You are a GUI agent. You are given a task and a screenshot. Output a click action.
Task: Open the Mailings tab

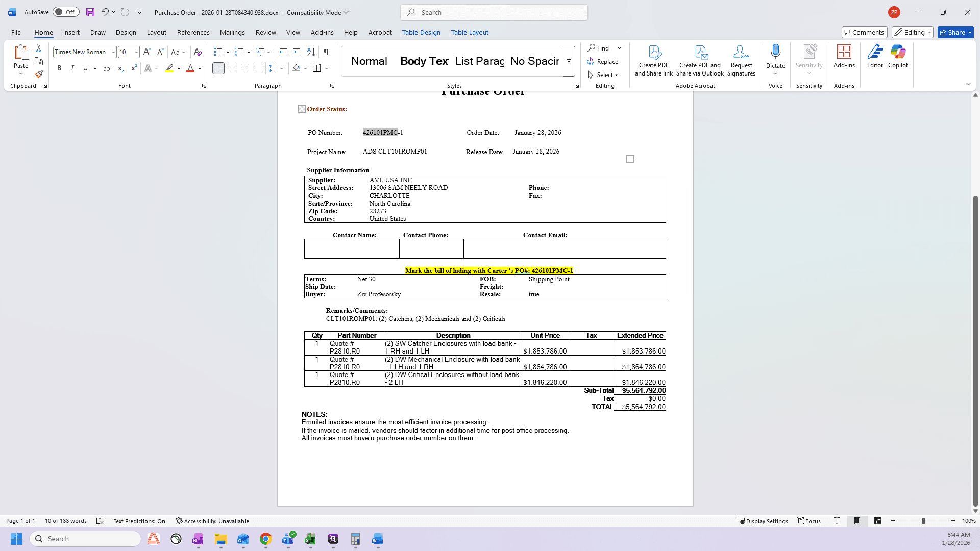[232, 32]
